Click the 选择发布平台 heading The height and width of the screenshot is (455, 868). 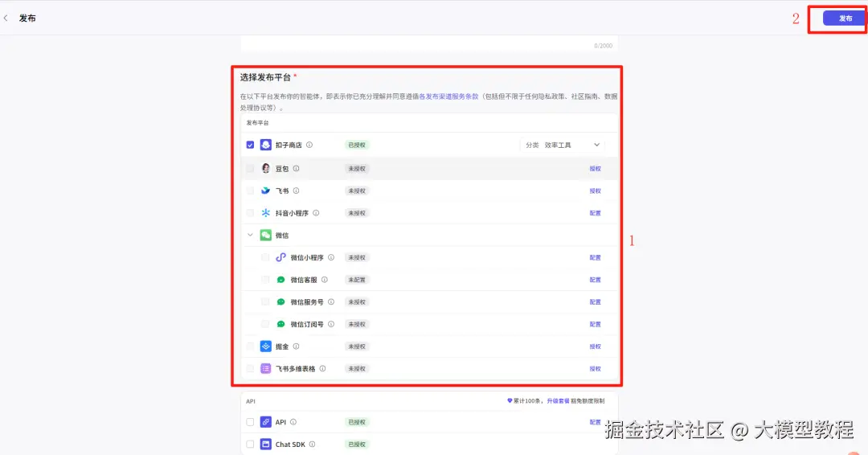click(265, 77)
